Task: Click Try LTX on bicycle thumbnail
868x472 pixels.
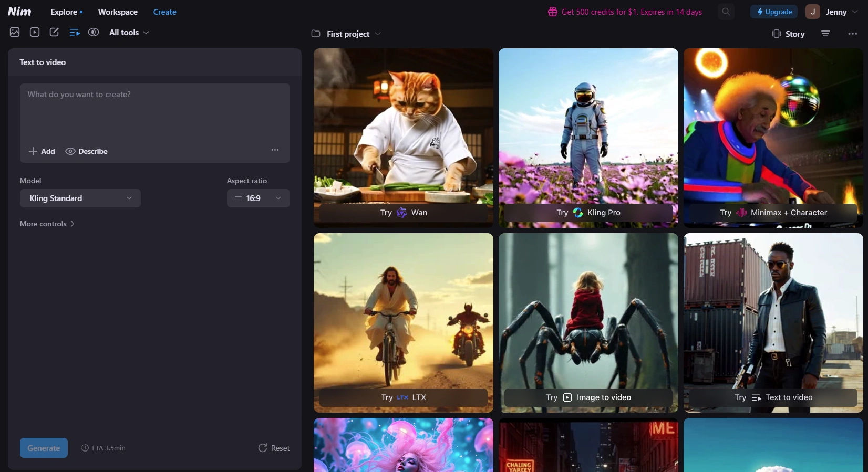Action: pyautogui.click(x=404, y=397)
